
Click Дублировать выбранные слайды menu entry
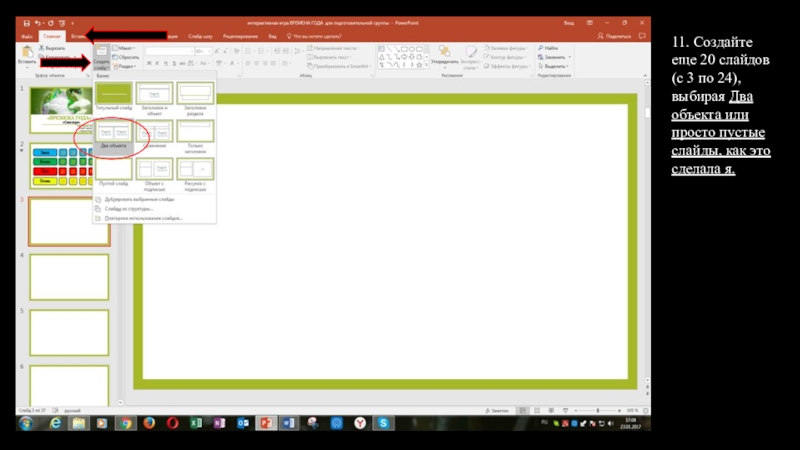(140, 199)
